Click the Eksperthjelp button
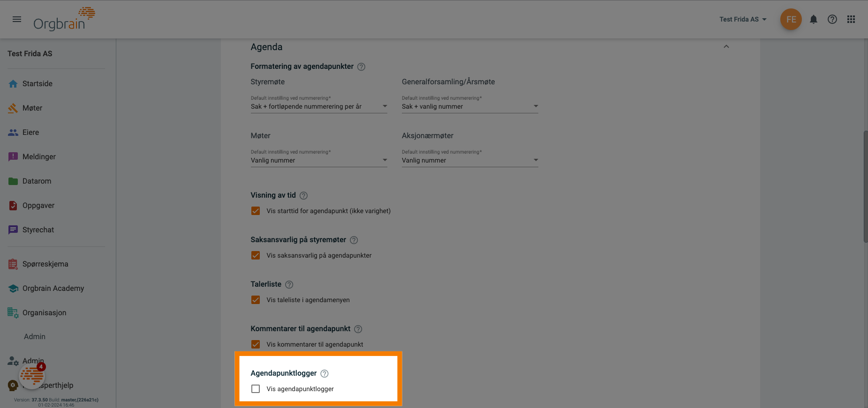868x408 pixels. tap(49, 385)
